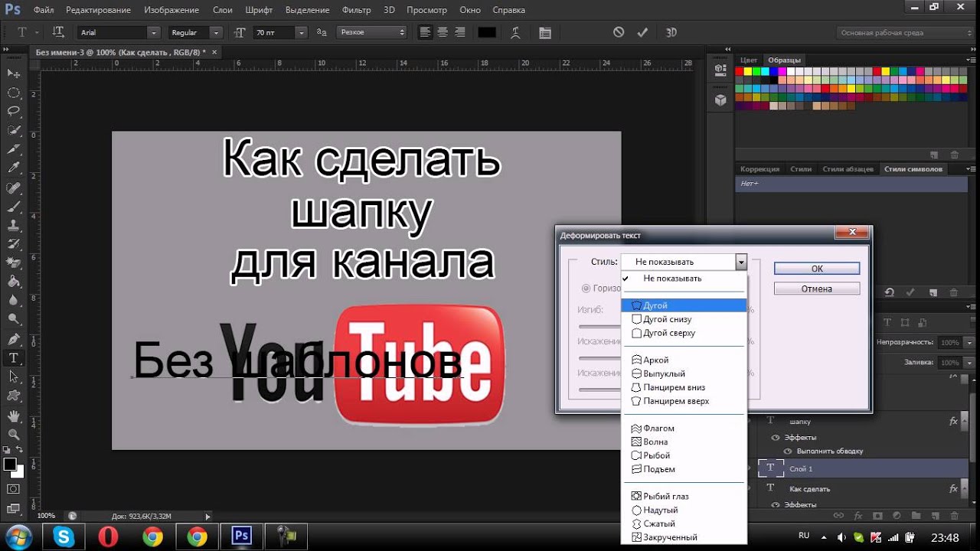The image size is (980, 551).
Task: Switch to the Цвет tab
Action: [x=749, y=60]
